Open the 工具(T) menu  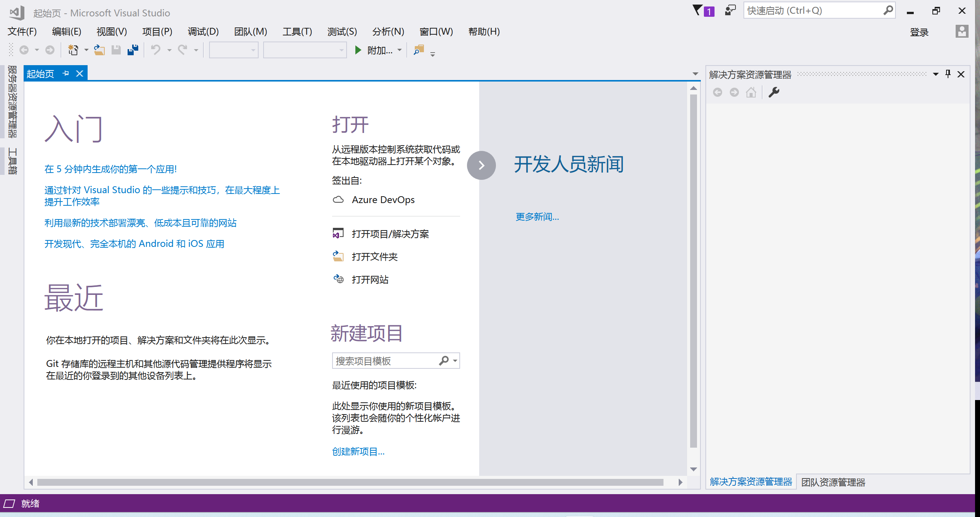(x=297, y=32)
